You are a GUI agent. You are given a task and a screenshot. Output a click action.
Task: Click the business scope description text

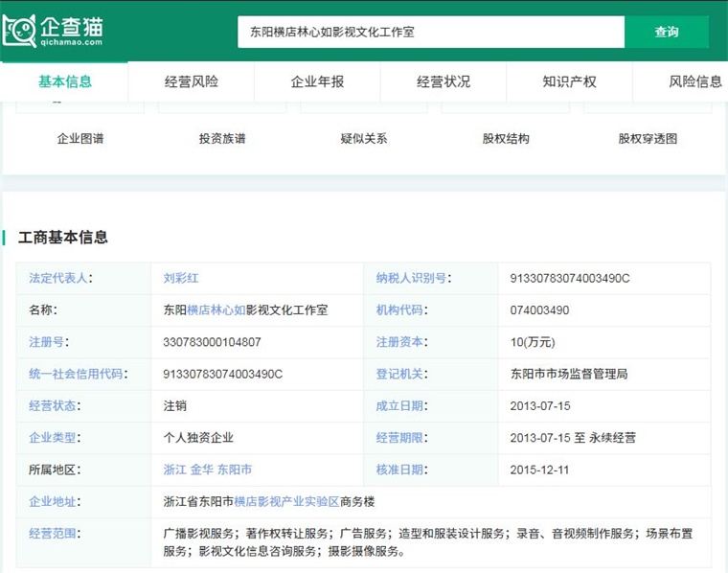(x=427, y=542)
